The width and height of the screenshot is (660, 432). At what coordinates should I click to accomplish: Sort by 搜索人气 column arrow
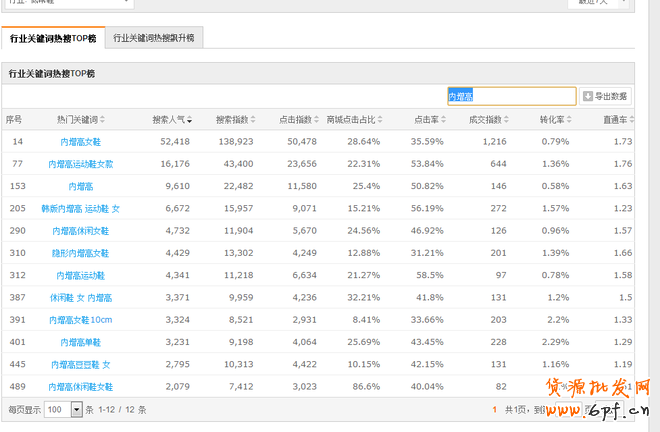189,120
